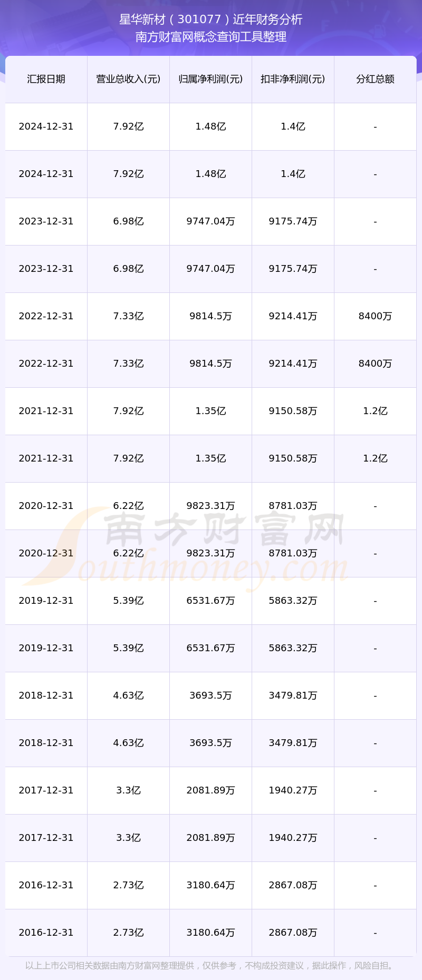Click the 星华新材 (301077) 近年财务分析 title

211,19
